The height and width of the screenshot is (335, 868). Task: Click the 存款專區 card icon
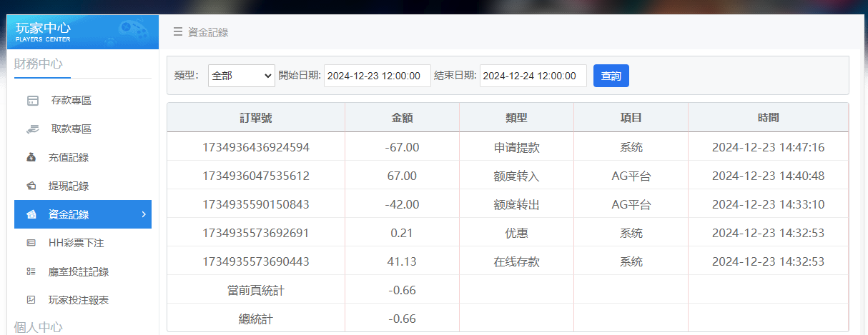32,101
